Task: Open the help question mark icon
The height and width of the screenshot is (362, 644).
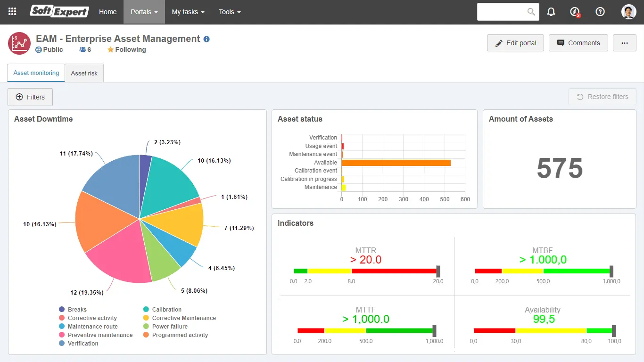Action: point(600,12)
